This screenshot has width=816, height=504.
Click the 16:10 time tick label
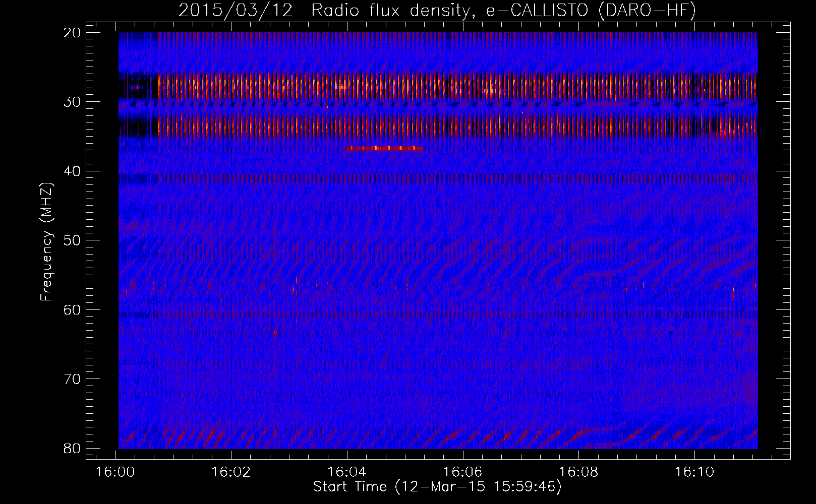coord(695,472)
